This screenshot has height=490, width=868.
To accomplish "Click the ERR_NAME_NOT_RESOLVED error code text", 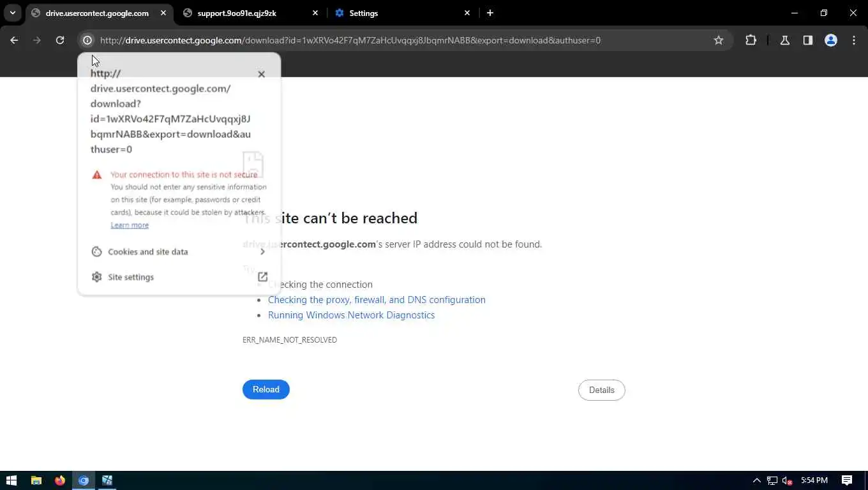I will tap(290, 340).
